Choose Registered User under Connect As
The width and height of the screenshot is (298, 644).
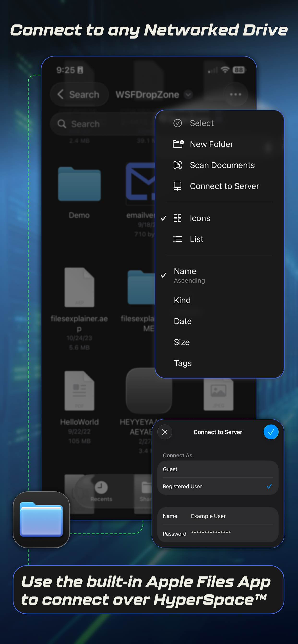click(x=218, y=487)
